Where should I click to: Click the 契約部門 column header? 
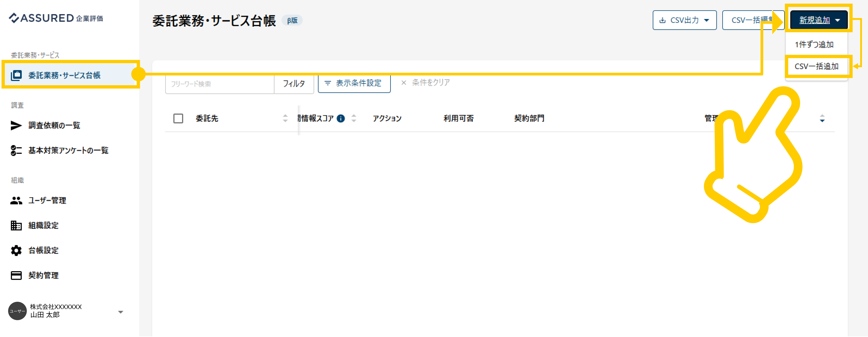click(529, 118)
